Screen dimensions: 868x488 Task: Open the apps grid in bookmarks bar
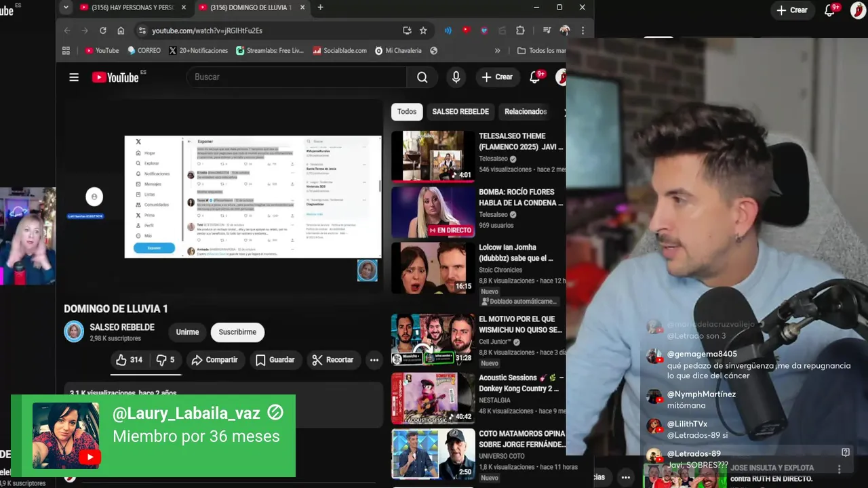click(x=66, y=50)
